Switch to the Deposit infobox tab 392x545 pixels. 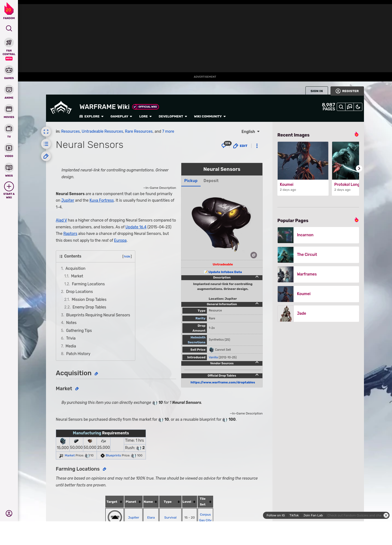click(211, 181)
